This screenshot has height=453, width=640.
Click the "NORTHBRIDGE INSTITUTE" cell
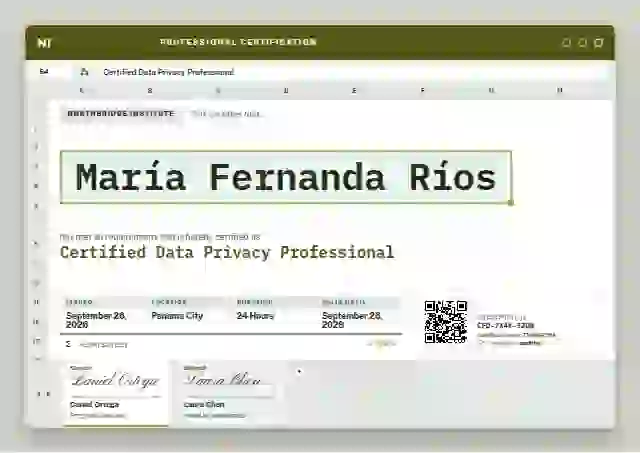coord(121,114)
